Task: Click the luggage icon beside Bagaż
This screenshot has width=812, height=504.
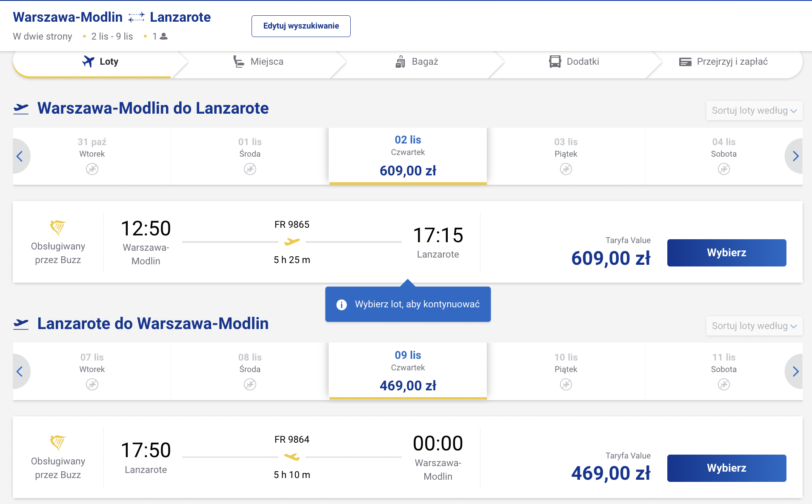Action: click(400, 61)
